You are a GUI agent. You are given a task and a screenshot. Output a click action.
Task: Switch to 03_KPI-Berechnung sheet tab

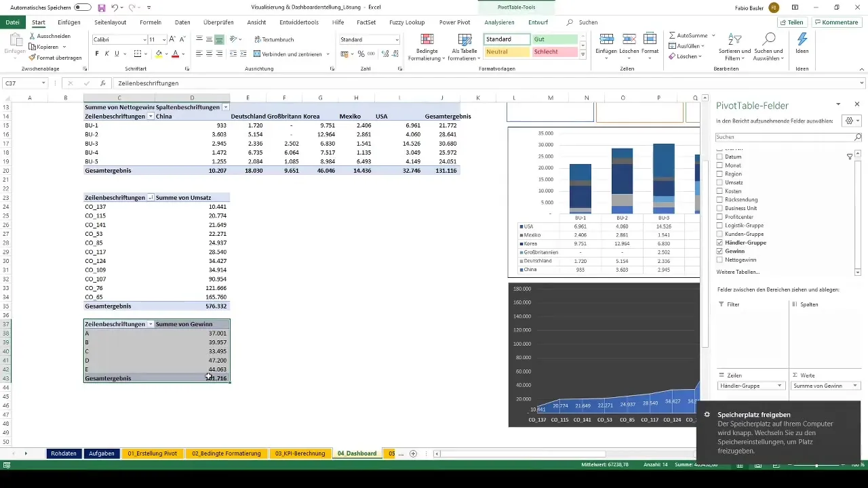300,453
